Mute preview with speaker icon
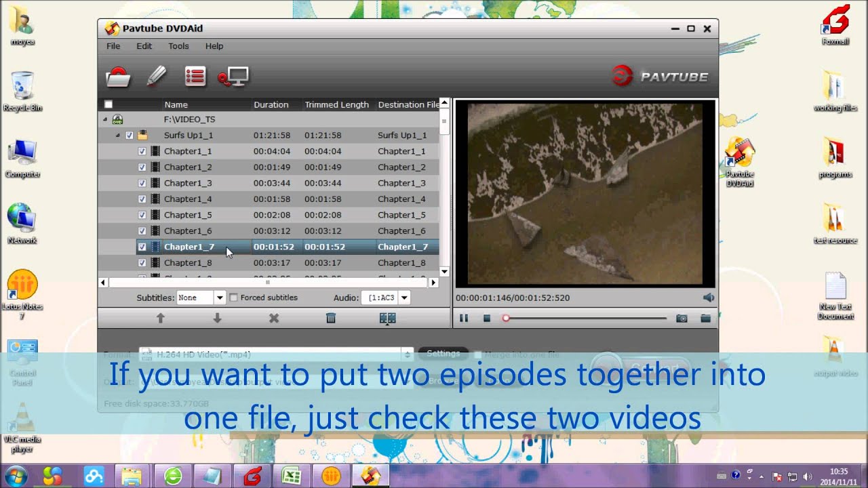 coord(709,298)
